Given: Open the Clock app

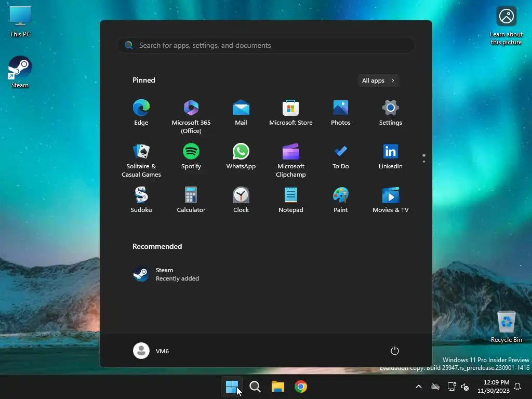Looking at the screenshot, I should tap(241, 200).
